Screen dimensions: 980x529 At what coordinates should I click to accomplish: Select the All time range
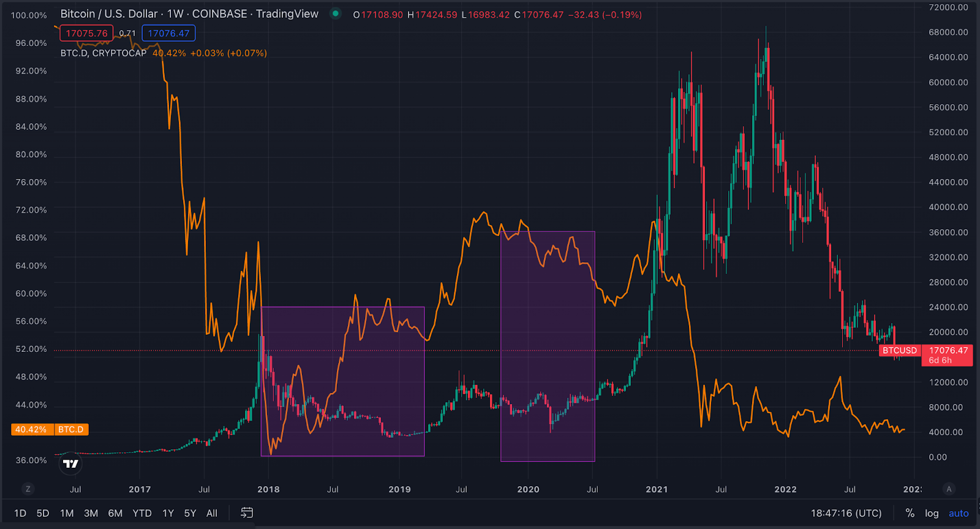[212, 514]
